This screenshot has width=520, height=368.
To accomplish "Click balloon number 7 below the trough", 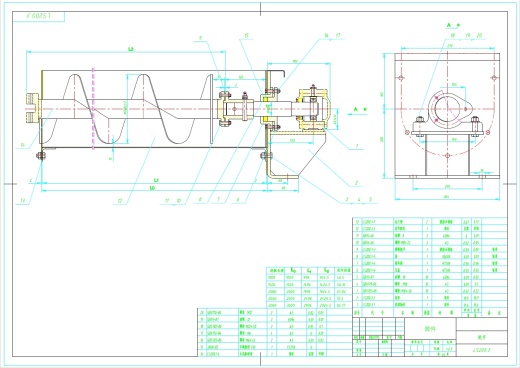I will (219, 199).
